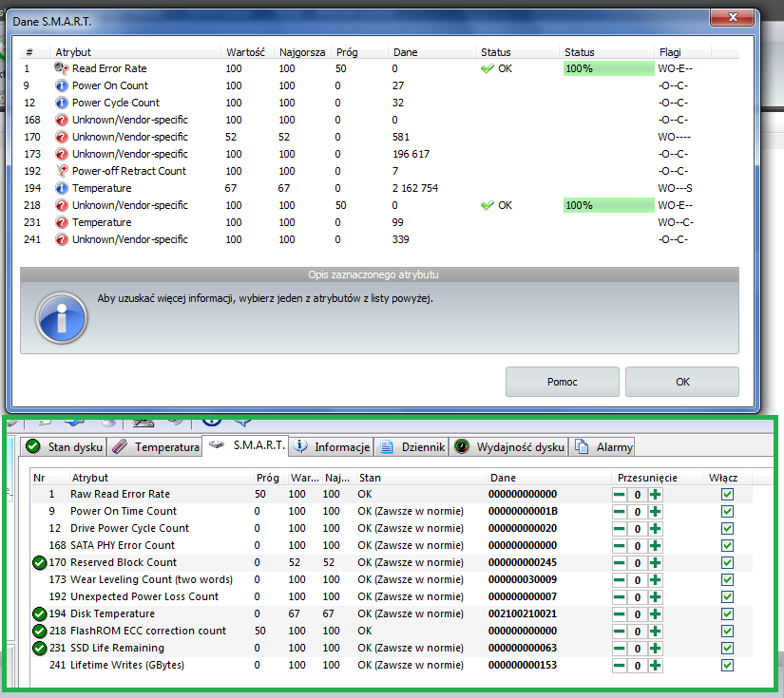This screenshot has width=784, height=698.
Task: Select the S.M.A.R.T. tab
Action: pos(245,444)
